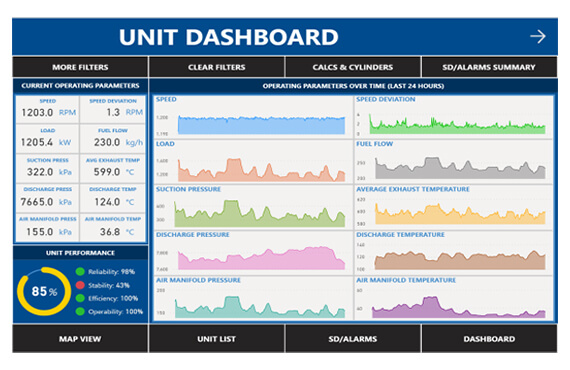Screen dimensions: 570x370
Task: Click CLEAR FILTERS button
Action: (x=217, y=67)
